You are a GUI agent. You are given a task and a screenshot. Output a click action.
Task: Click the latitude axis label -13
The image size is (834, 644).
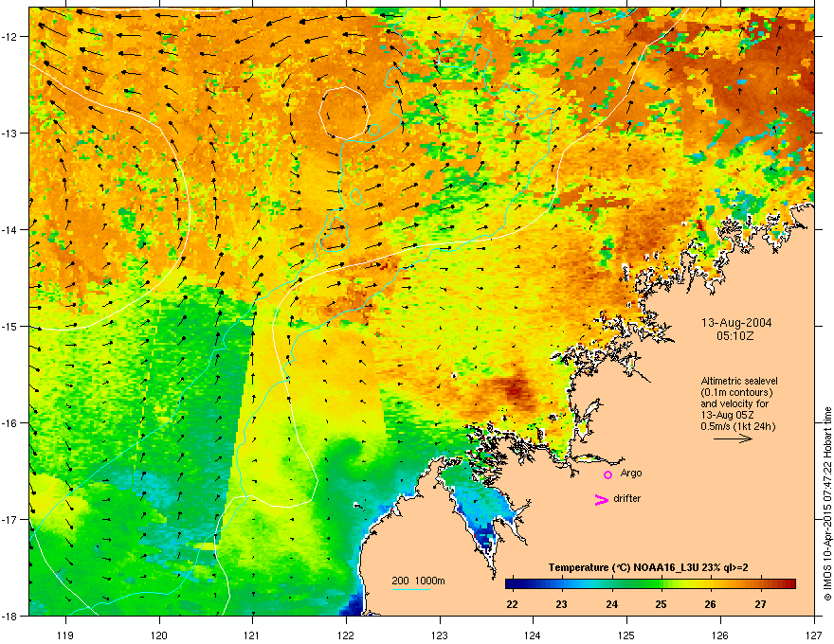(9, 133)
